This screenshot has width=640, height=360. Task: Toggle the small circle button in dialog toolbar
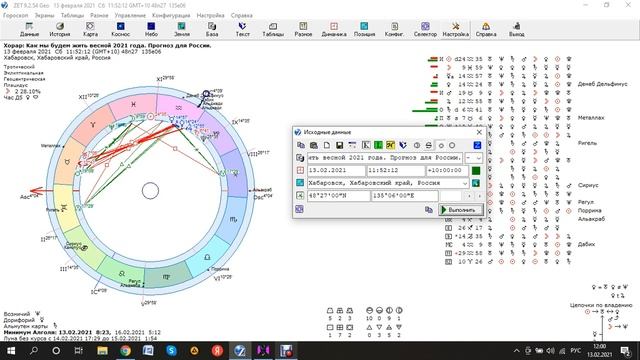(441, 145)
